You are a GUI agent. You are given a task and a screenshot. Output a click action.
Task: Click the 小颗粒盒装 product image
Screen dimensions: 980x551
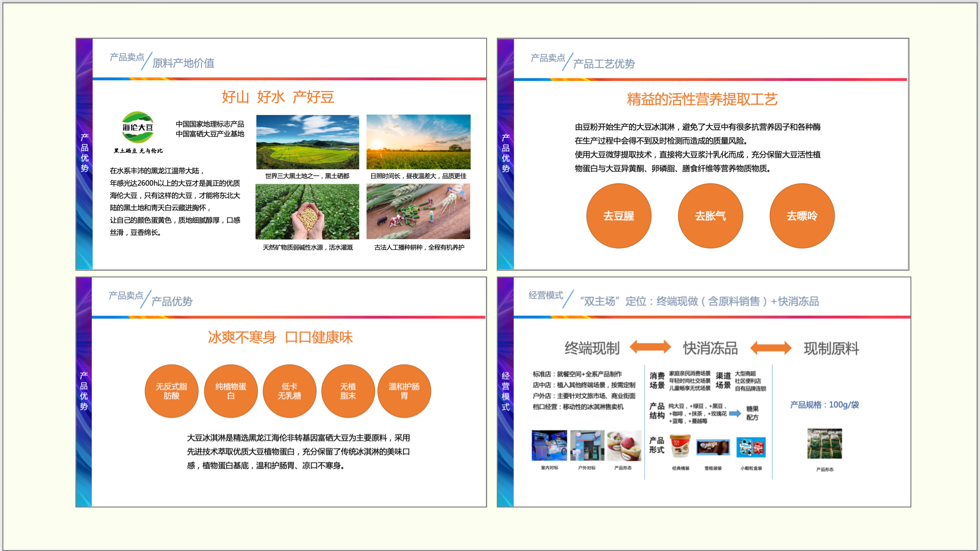pyautogui.click(x=751, y=447)
